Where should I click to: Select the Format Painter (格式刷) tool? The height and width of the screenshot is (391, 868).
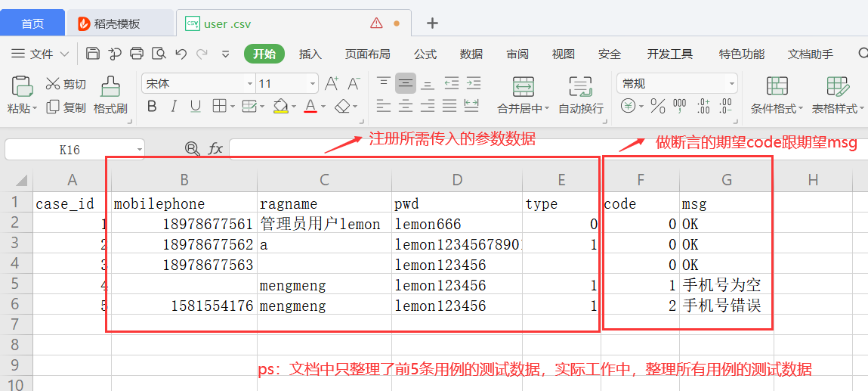tap(110, 95)
